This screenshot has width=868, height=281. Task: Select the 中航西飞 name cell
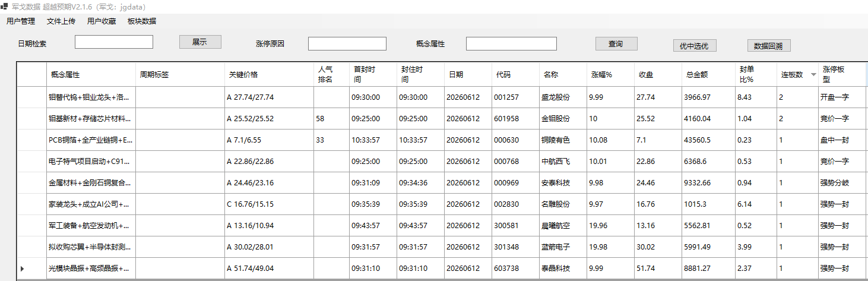[563, 161]
